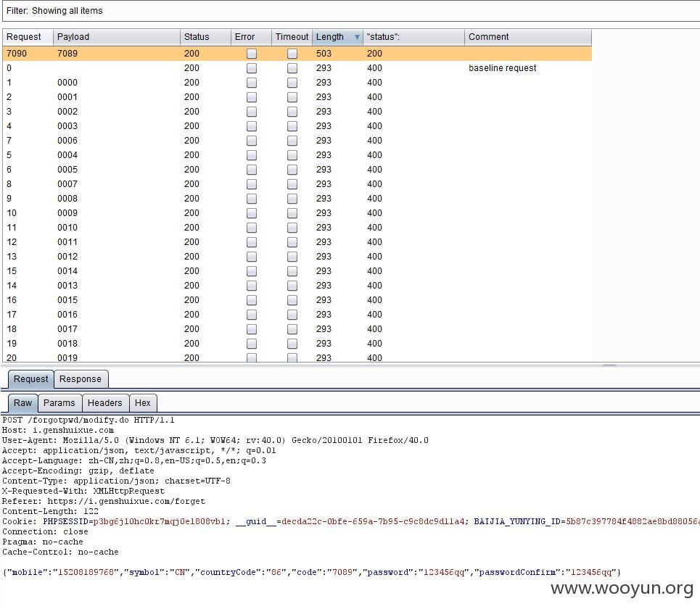Click request number 7090 cell
The height and width of the screenshot is (609, 700).
coord(17,54)
